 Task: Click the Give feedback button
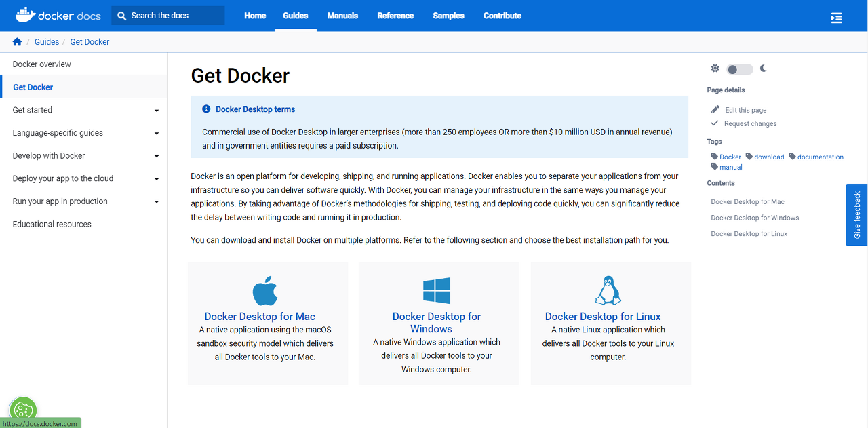click(x=856, y=215)
